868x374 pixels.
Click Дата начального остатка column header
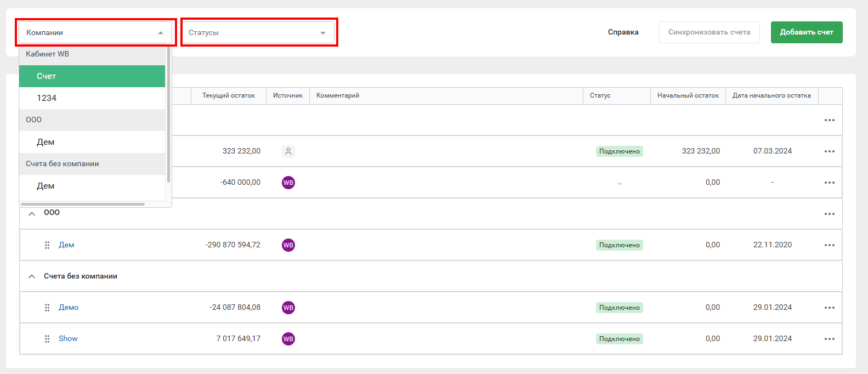(x=771, y=95)
